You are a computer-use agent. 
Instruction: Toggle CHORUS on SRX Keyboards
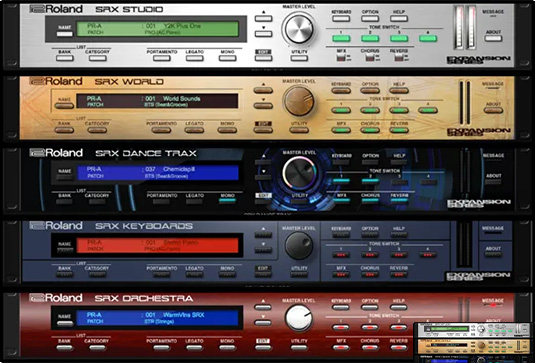[x=370, y=275]
